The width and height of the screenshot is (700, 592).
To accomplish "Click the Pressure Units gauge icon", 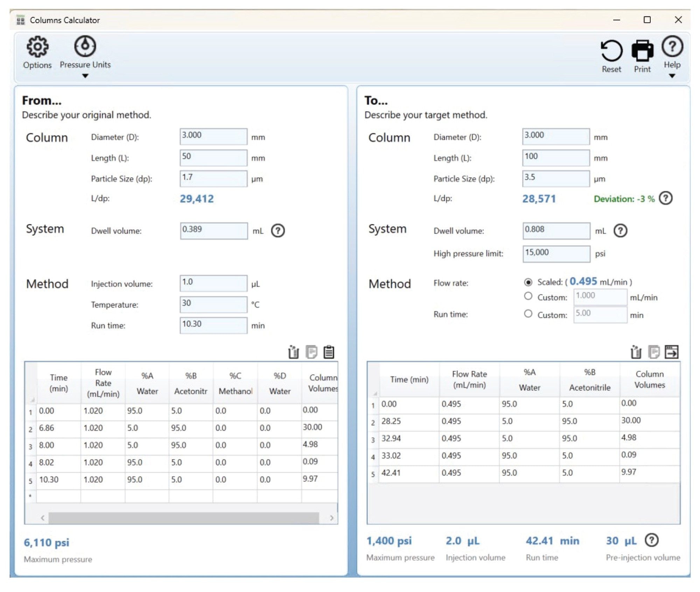I will [x=85, y=46].
